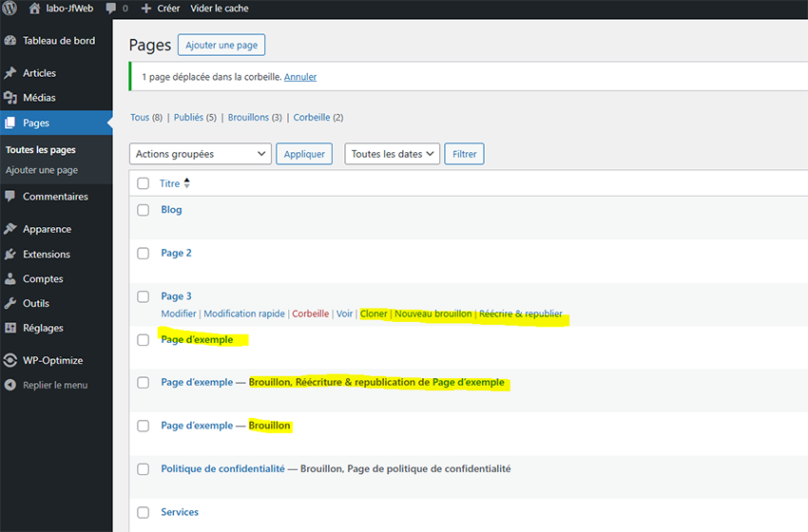Screen dimensions: 808x532
Task: Click the home icon beside labo-JfWeb
Action: (34, 9)
